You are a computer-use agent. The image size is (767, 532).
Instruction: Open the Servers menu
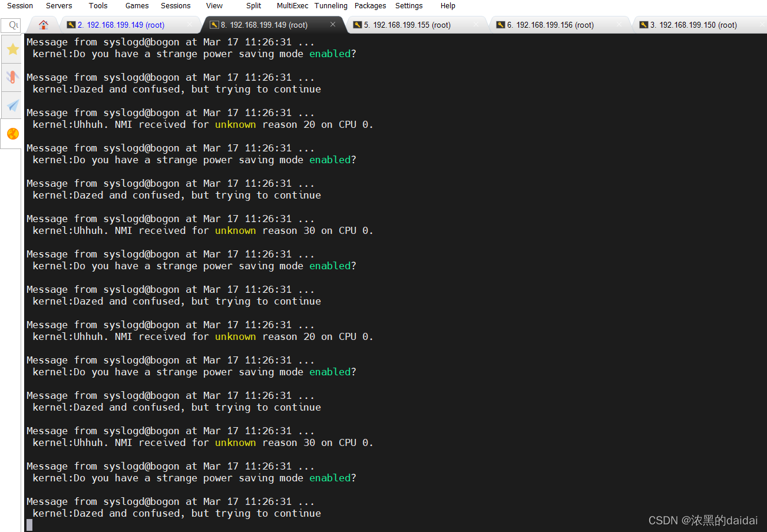point(59,6)
